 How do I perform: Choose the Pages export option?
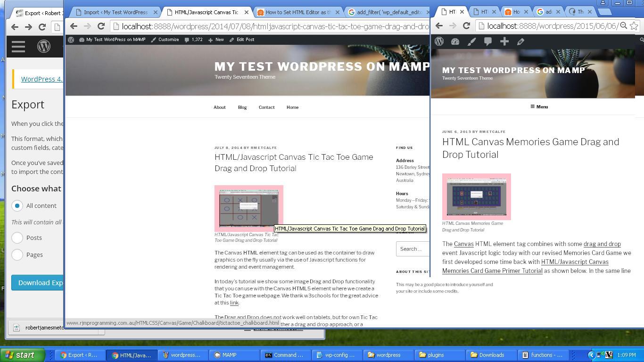pyautogui.click(x=17, y=255)
